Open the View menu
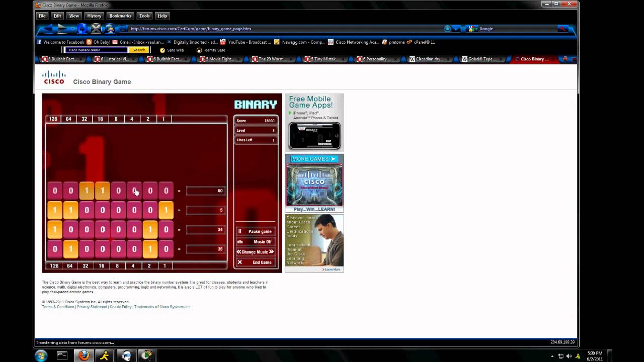Image resolution: width=644 pixels, height=362 pixels. [74, 16]
